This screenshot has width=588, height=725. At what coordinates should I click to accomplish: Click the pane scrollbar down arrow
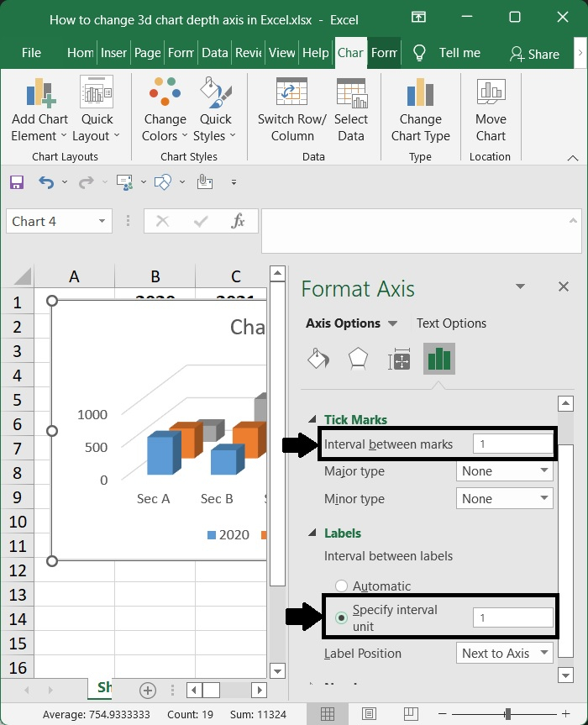tap(565, 675)
